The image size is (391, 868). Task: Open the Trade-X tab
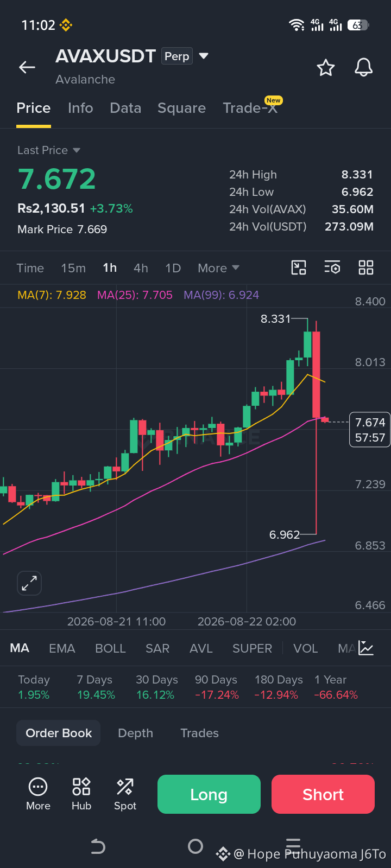pos(250,108)
